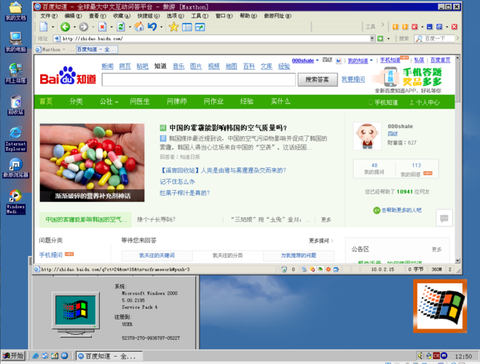Click the green Go button beside address bar
The image size is (480, 364).
coord(380,39)
